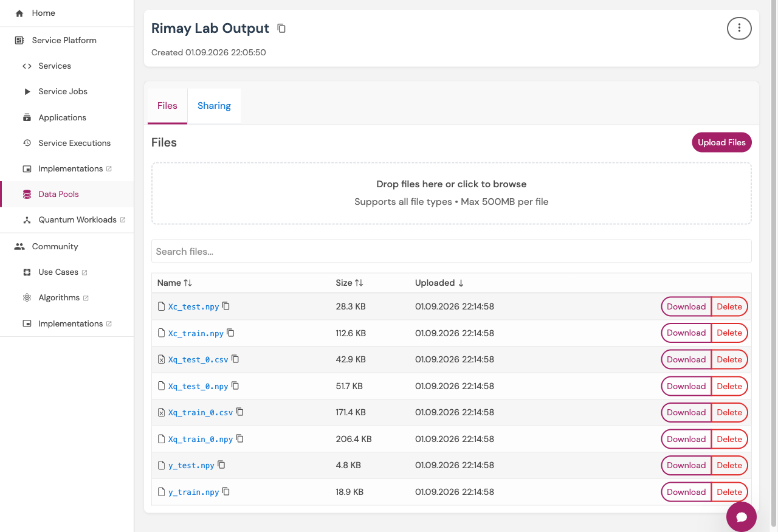Open the Xq_train_0.npy file link

[201, 439]
